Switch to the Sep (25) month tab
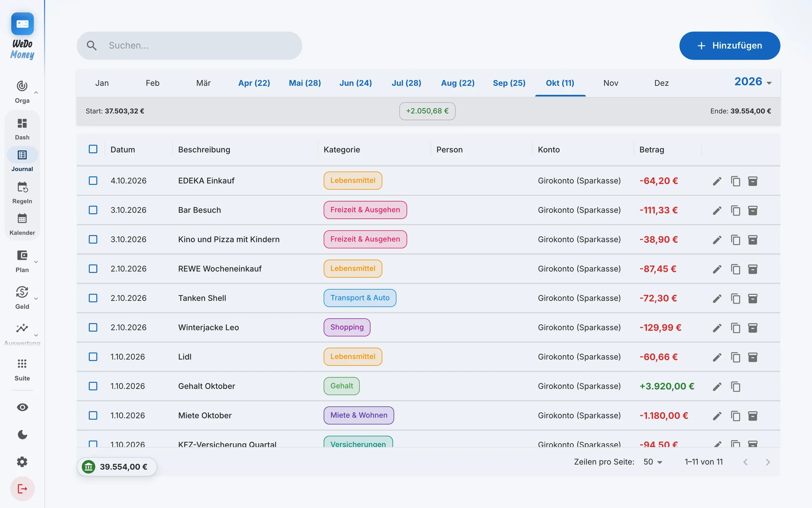 tap(509, 83)
